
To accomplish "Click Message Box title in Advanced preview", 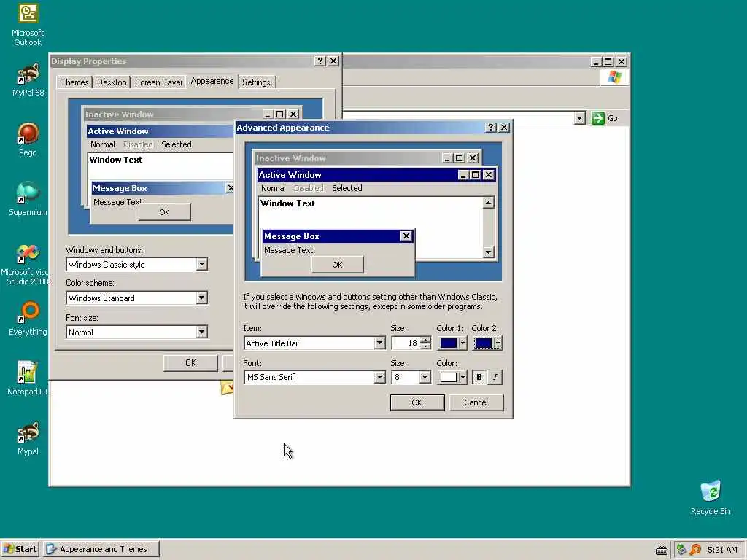I will point(292,236).
